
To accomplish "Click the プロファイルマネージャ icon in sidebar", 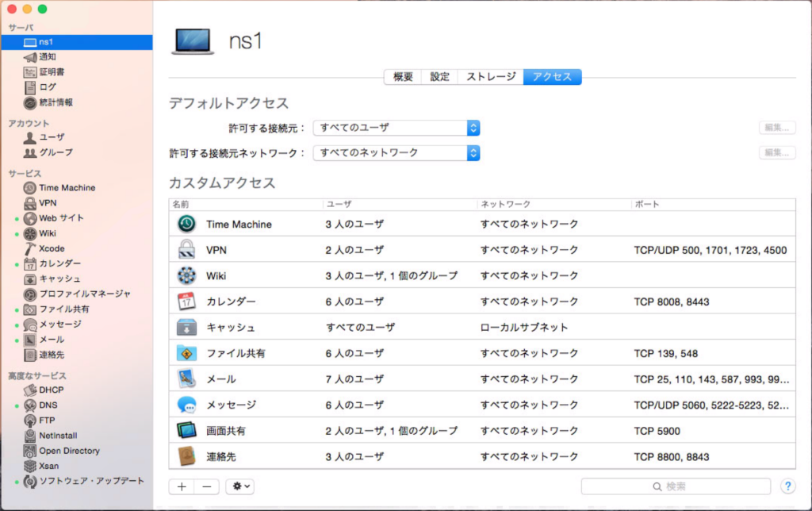I will 30,294.
